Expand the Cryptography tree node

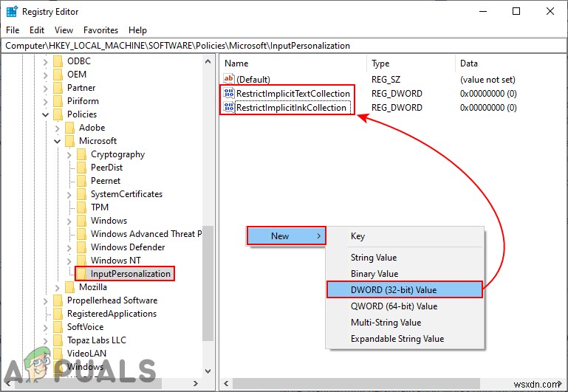click(x=69, y=155)
